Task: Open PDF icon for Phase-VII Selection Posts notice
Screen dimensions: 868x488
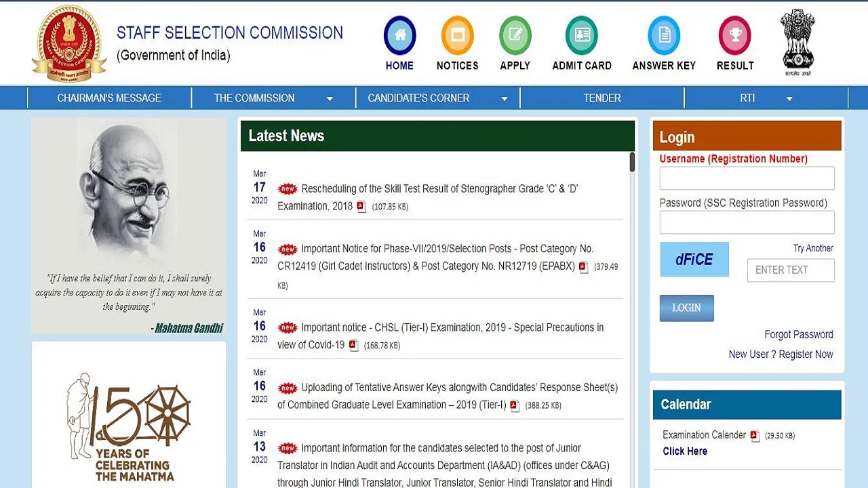Action: click(x=583, y=266)
